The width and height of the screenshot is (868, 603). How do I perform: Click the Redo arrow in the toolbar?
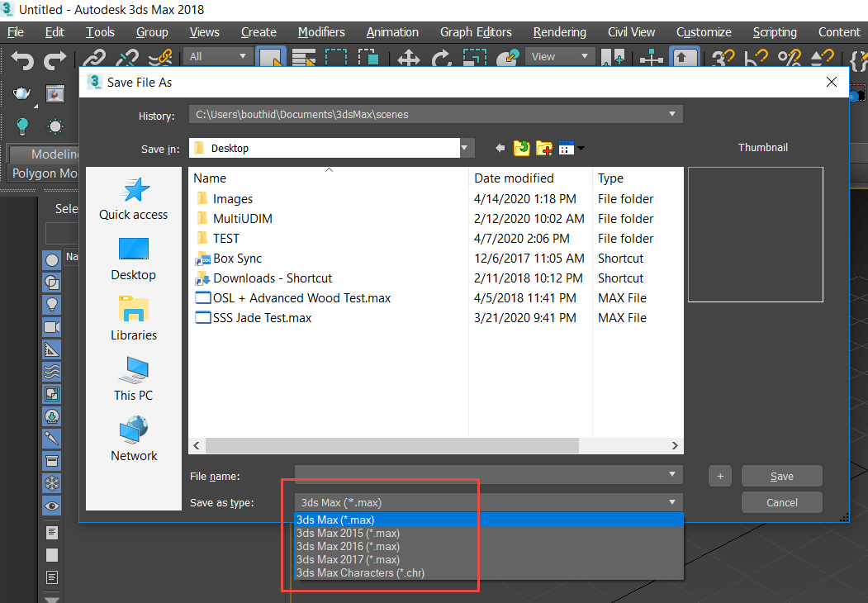point(55,59)
